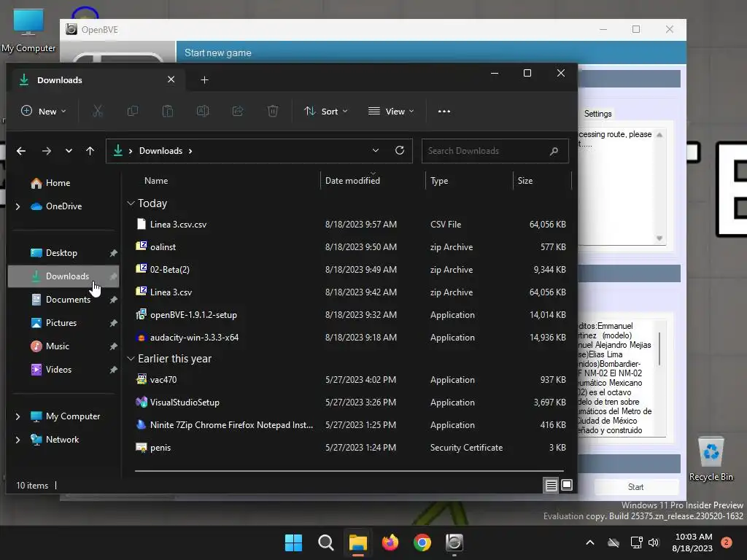Click the Cut scissors icon in toolbar
The width and height of the screenshot is (747, 560).
(x=98, y=112)
